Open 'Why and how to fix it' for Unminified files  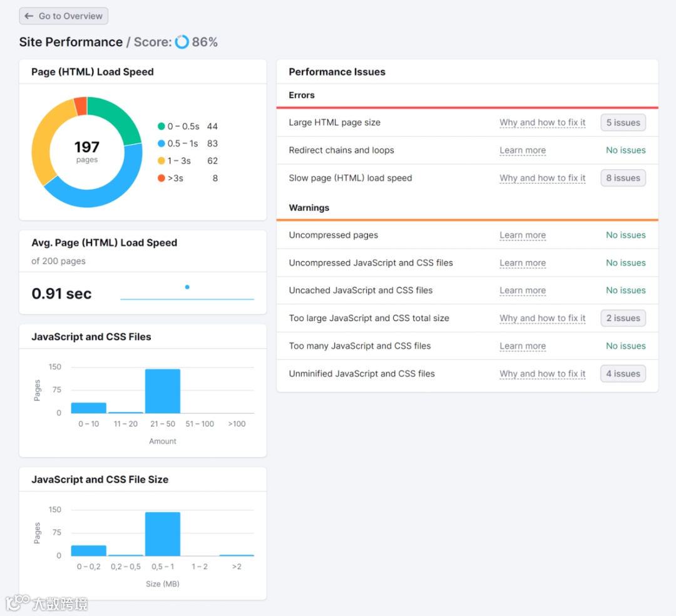(542, 374)
